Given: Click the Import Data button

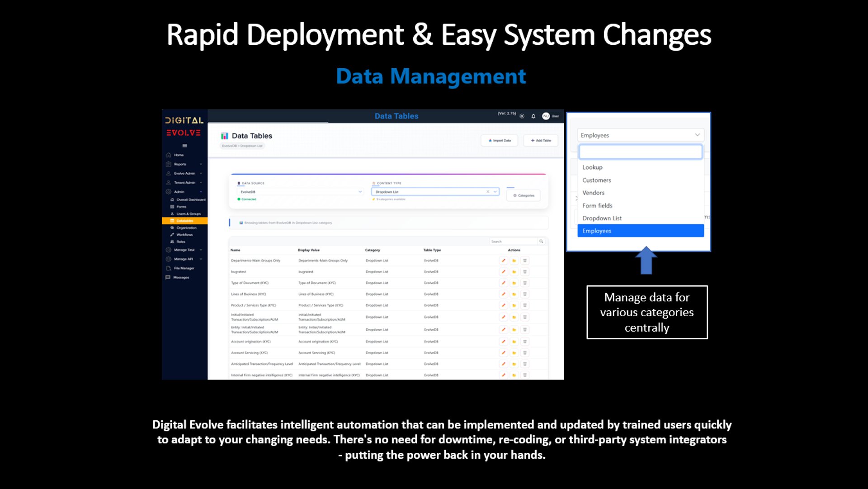Looking at the screenshot, I should coord(500,141).
